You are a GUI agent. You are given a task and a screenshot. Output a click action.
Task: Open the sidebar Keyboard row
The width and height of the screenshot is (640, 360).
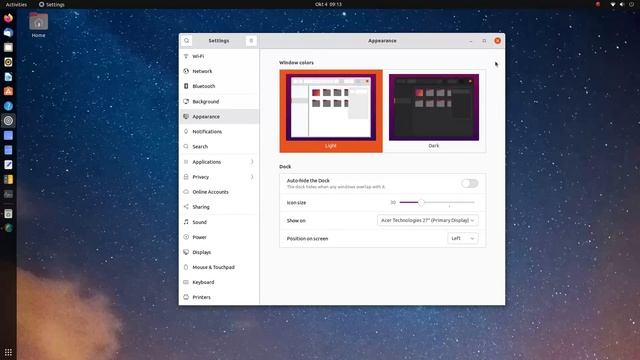pos(219,282)
